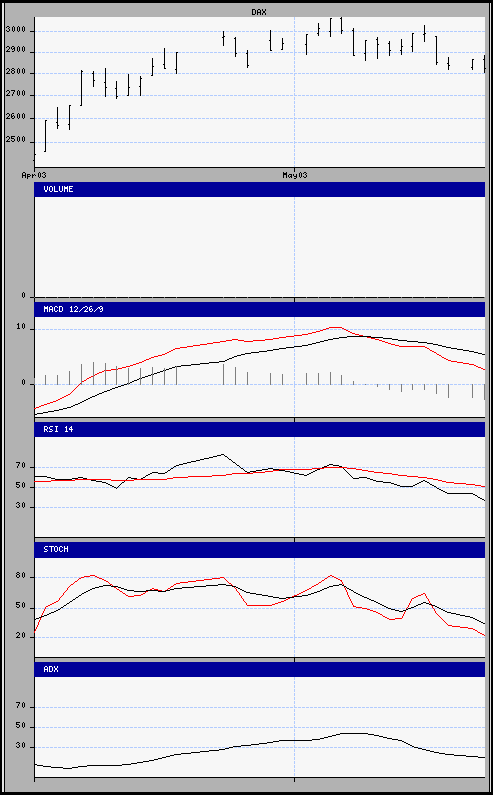Image resolution: width=493 pixels, height=795 pixels.
Task: Select the MACD 12/26/9 panel header
Action: (260, 309)
